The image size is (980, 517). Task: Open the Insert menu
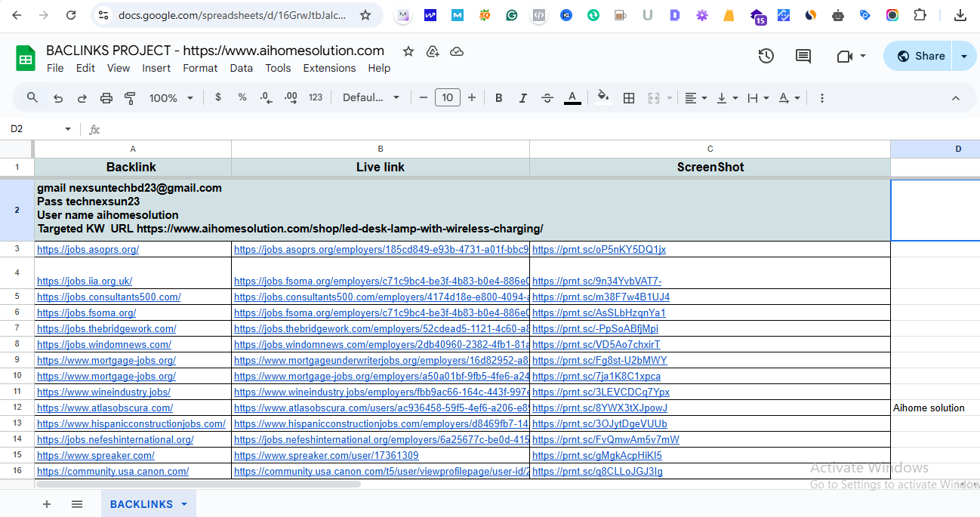click(x=156, y=68)
